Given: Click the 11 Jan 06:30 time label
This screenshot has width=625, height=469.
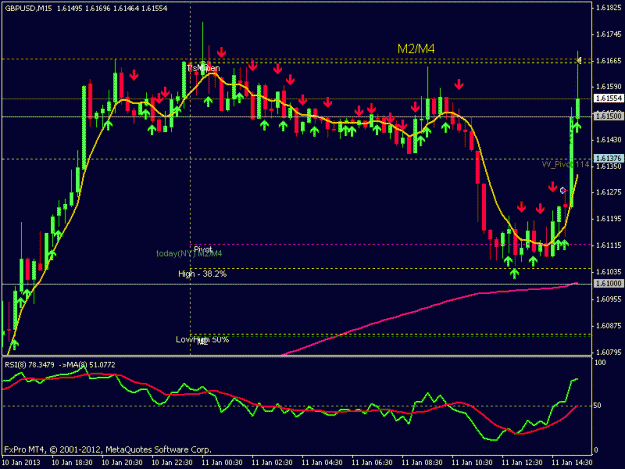Looking at the screenshot, I should (x=372, y=463).
